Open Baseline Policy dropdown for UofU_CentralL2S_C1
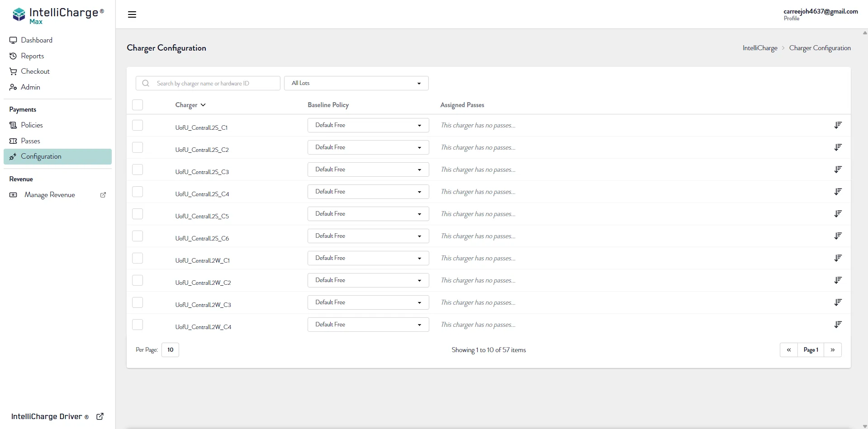 (x=368, y=125)
